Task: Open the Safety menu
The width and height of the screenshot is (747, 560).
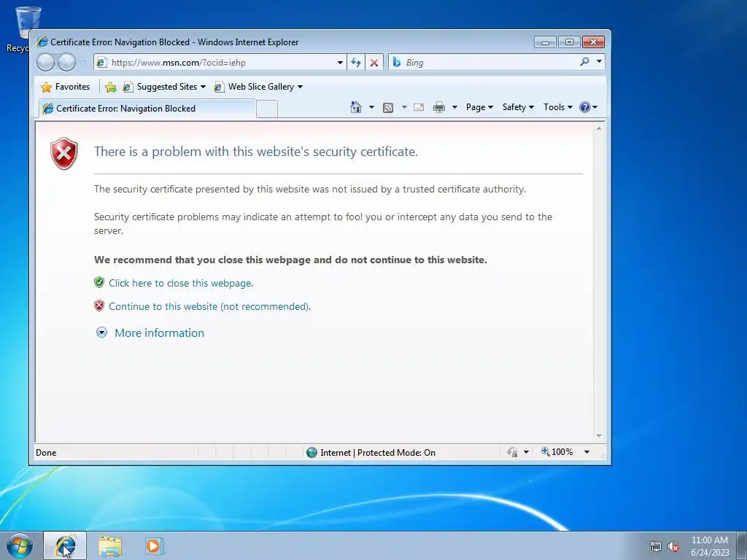Action: [518, 107]
